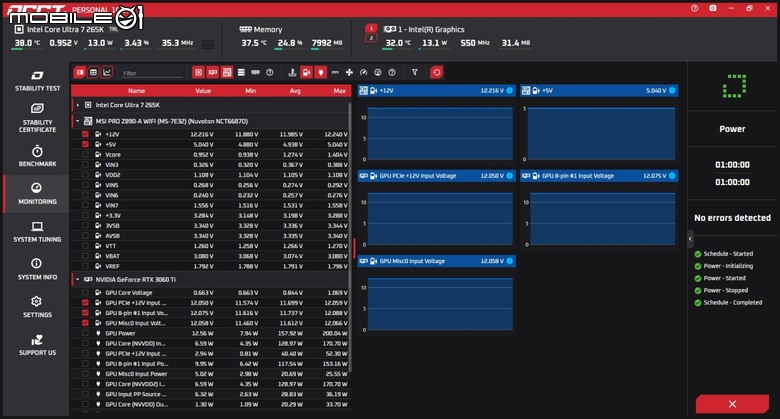Viewport: 780px width, 419px height.
Task: Open info for GPU Misc0 Input graph
Action: point(509,261)
